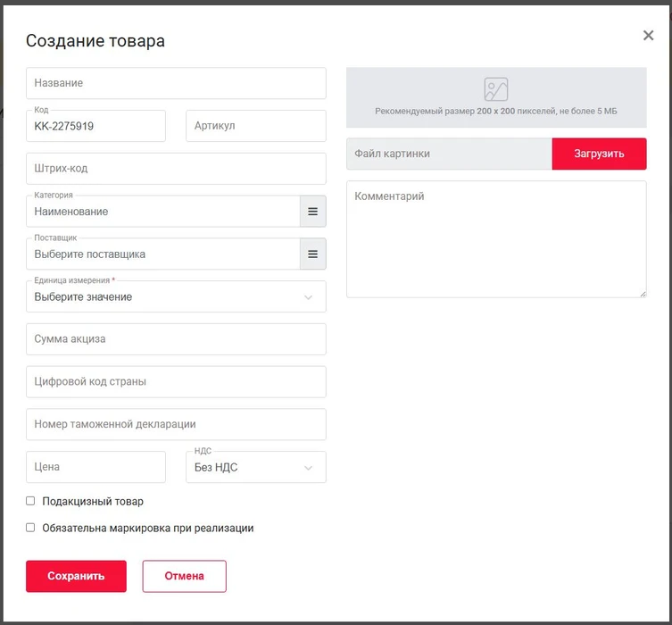Open category list menu icon
This screenshot has width=672, height=625.
[x=312, y=212]
